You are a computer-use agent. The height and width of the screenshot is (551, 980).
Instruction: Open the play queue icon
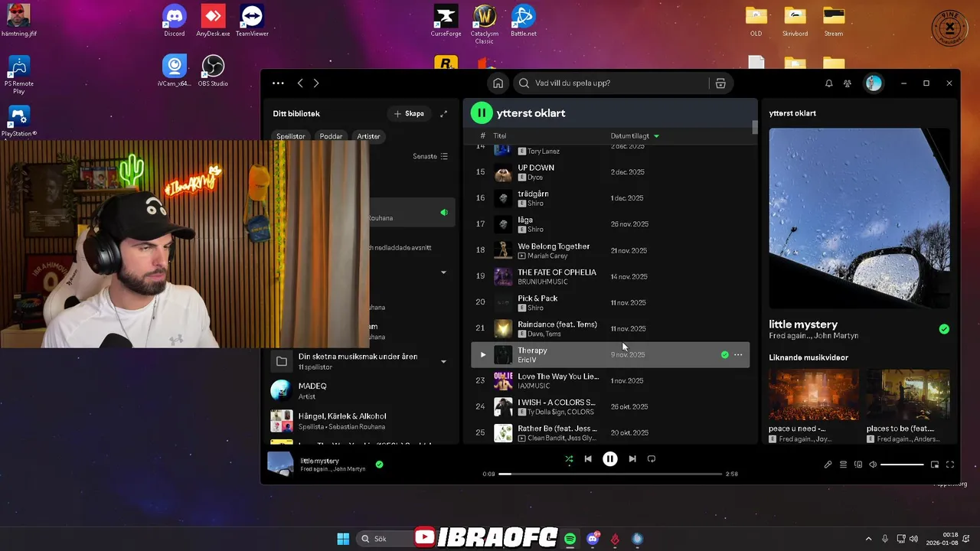[x=843, y=465]
